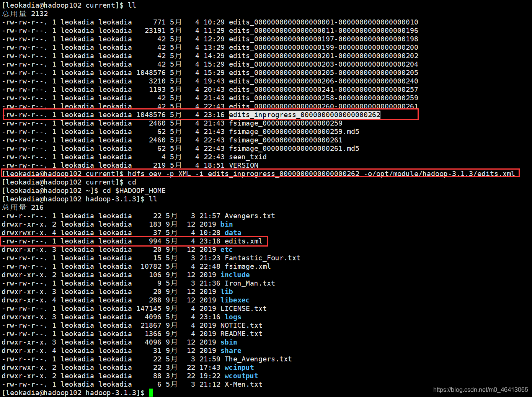
Task: Click the fsimage.xml filename
Action: click(248, 266)
